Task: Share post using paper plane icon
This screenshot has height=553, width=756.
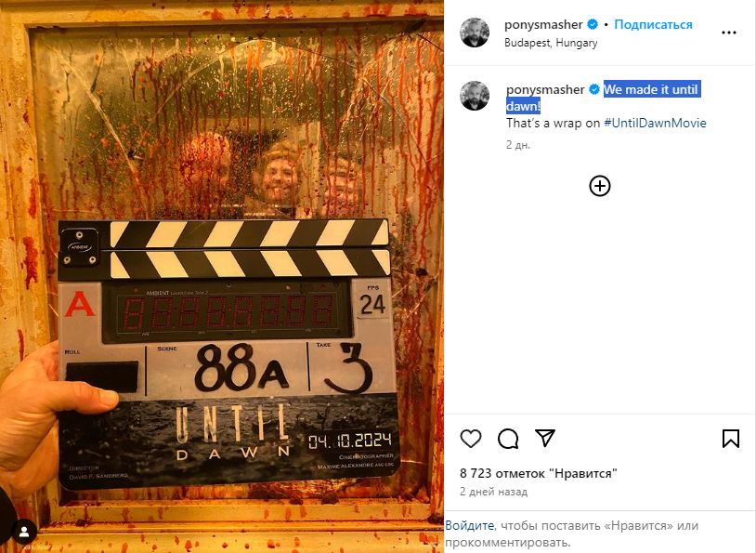Action: [545, 438]
